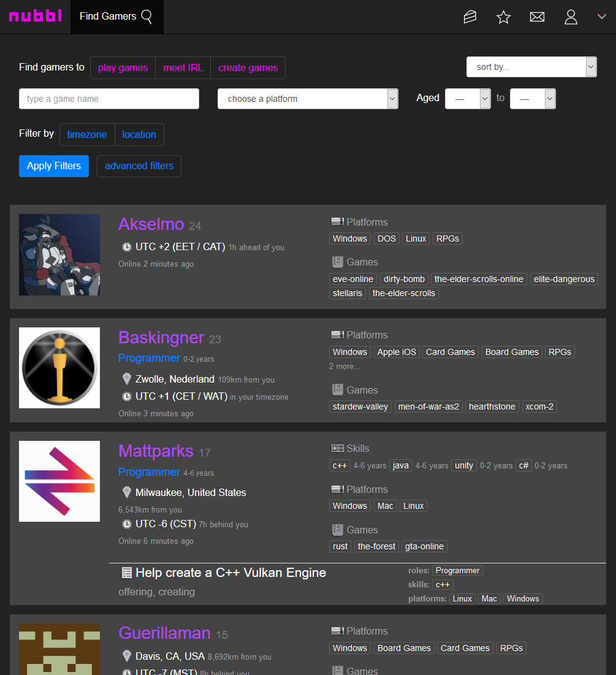Select the java skill tag
The height and width of the screenshot is (675, 616).
point(401,465)
